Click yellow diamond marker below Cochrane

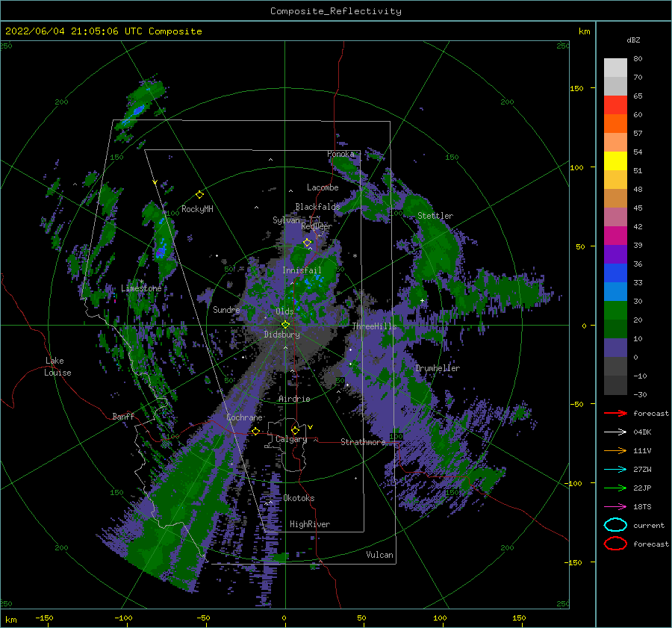255,431
